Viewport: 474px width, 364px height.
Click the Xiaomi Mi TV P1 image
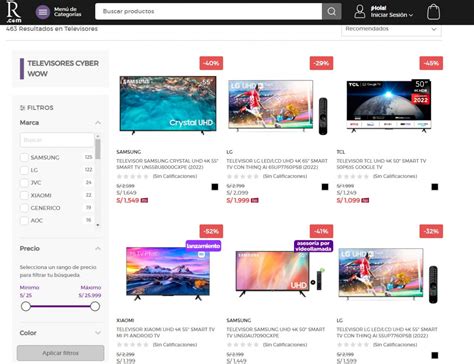pyautogui.click(x=168, y=273)
